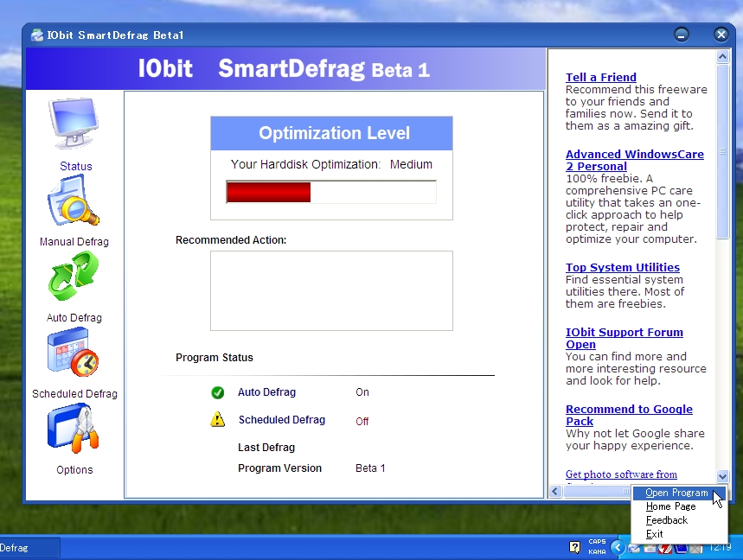The width and height of the screenshot is (743, 560).
Task: Open Auto Defrag green arrows icon
Action: pos(74,276)
